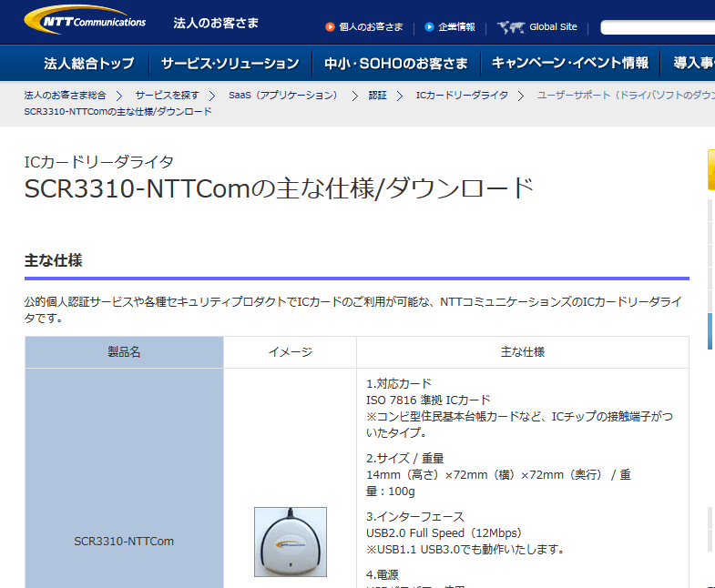Open the 企業情報 link
715x588 pixels.
tap(456, 27)
